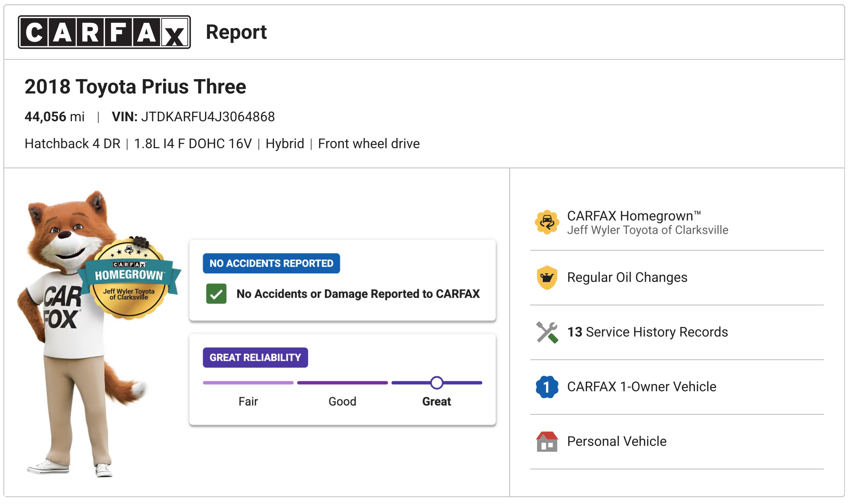Click the "Report" header text

pos(236,33)
